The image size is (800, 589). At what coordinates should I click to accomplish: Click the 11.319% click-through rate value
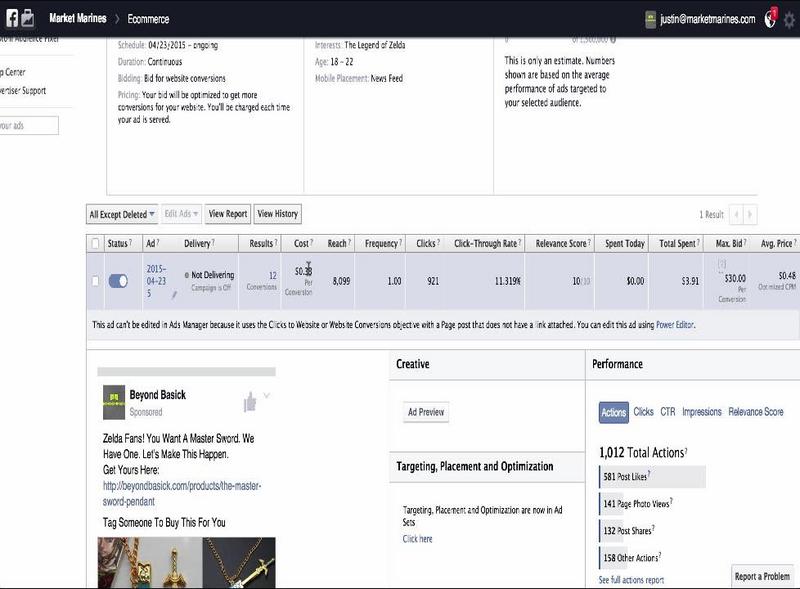pos(508,281)
